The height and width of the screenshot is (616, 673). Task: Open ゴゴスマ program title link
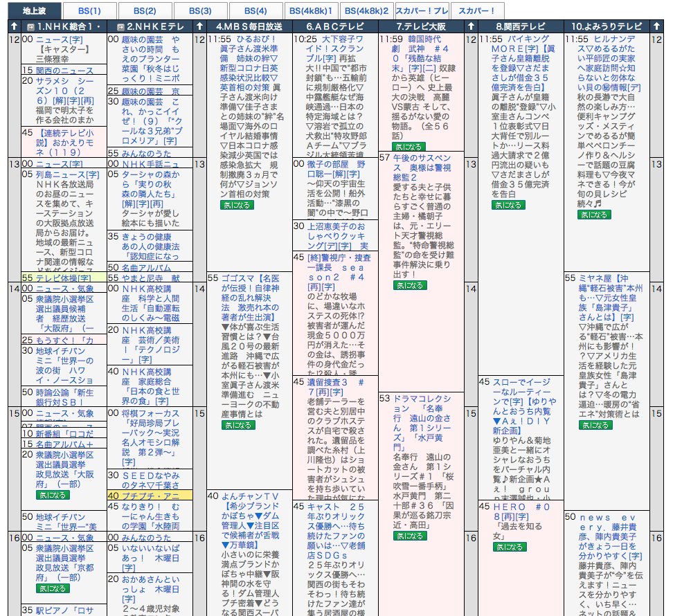pos(250,298)
